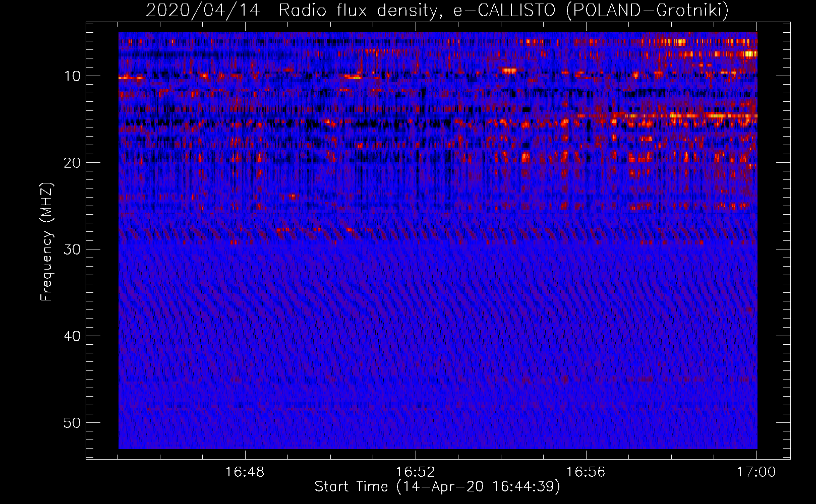Click the 17:00 time tick label
816x504 pixels.
[x=756, y=472]
